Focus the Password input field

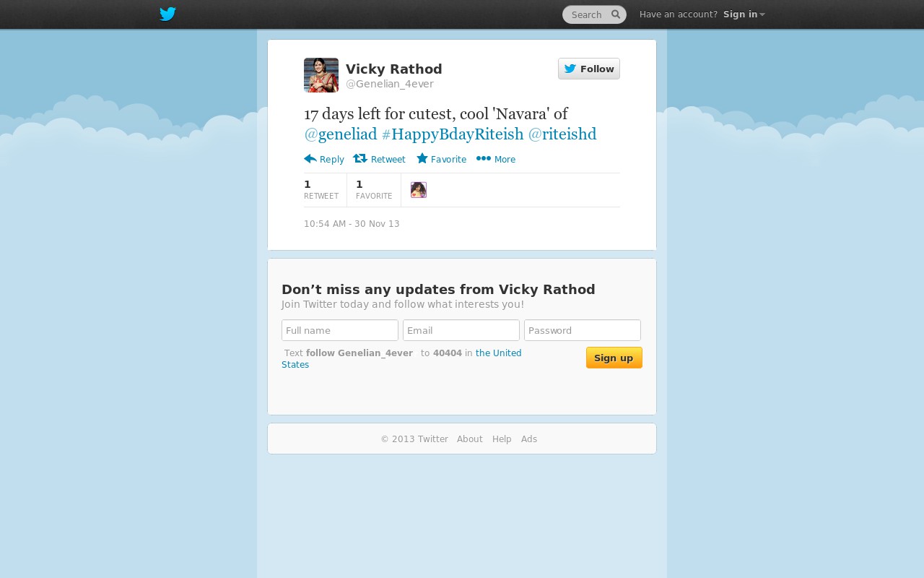(583, 330)
